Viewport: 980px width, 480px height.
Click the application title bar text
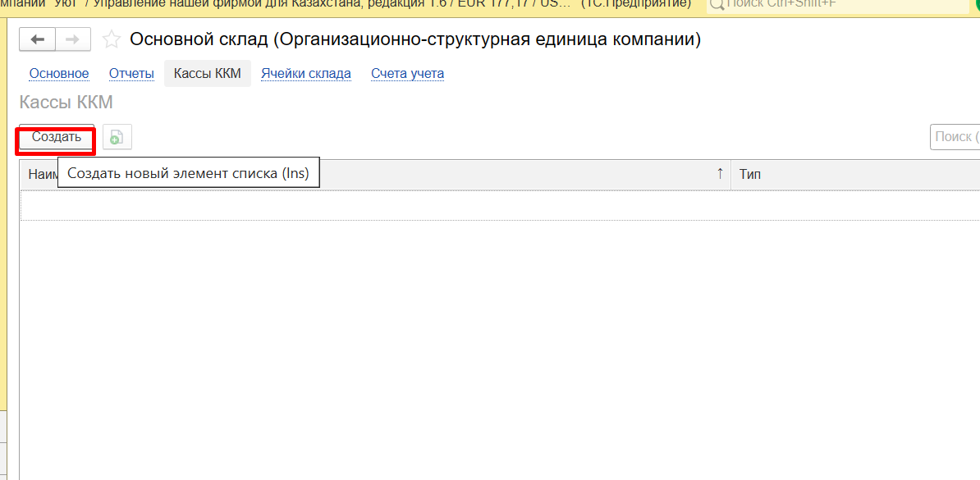point(328,4)
